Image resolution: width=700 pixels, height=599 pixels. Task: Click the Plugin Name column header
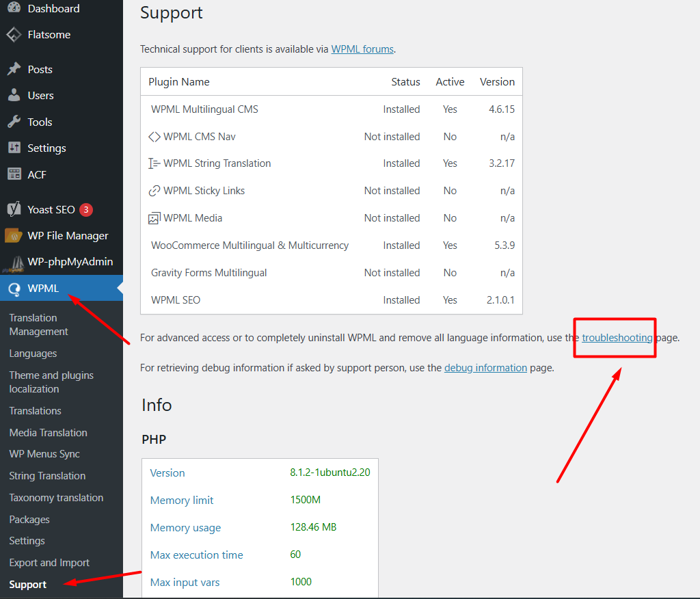pos(179,82)
